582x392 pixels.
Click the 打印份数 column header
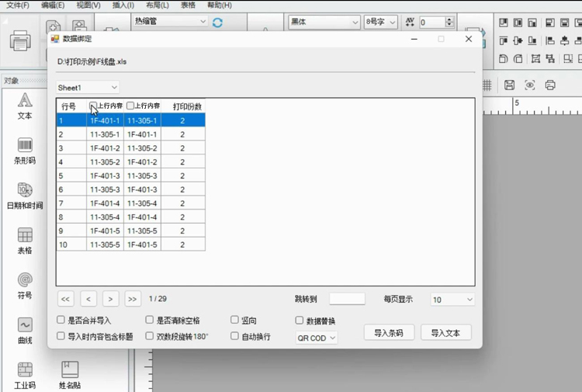183,106
